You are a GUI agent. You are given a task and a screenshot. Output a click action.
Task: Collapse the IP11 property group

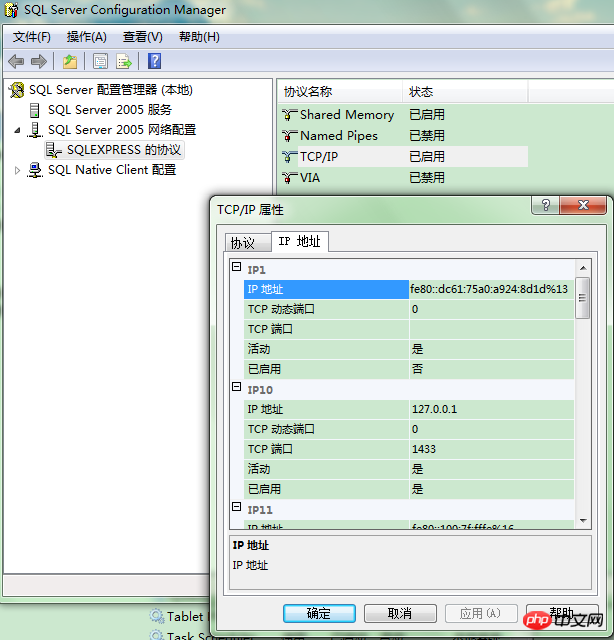tap(236, 507)
